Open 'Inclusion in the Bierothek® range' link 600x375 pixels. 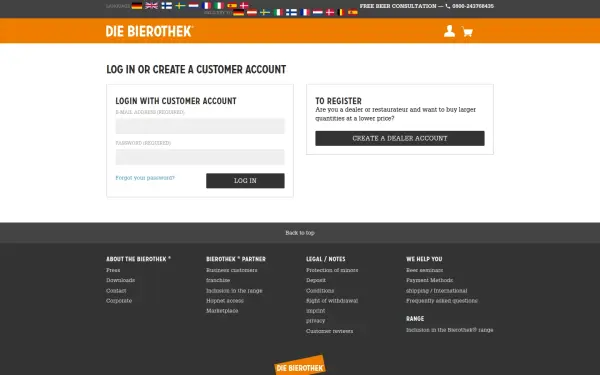point(450,330)
